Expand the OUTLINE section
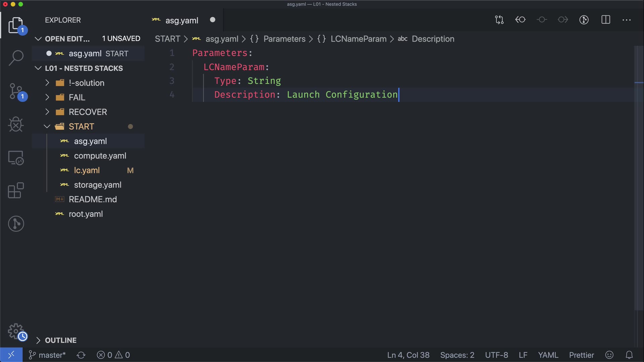The width and height of the screenshot is (644, 362). (x=60, y=340)
